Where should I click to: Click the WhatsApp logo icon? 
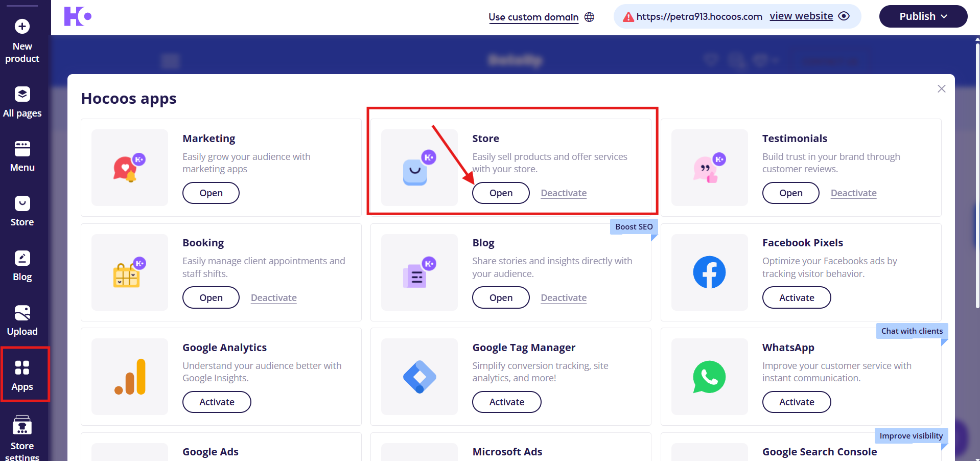(709, 377)
